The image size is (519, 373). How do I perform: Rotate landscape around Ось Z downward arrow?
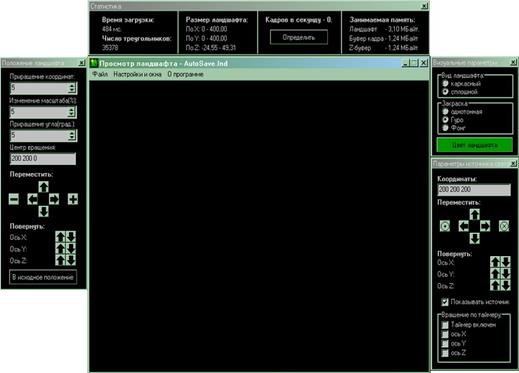(x=71, y=260)
